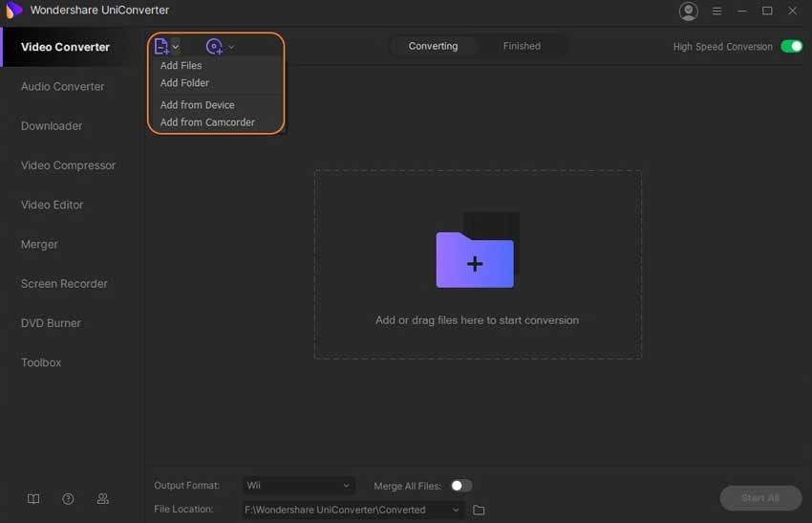
Task: Click the Wondershare UniConverter logo
Action: click(14, 10)
